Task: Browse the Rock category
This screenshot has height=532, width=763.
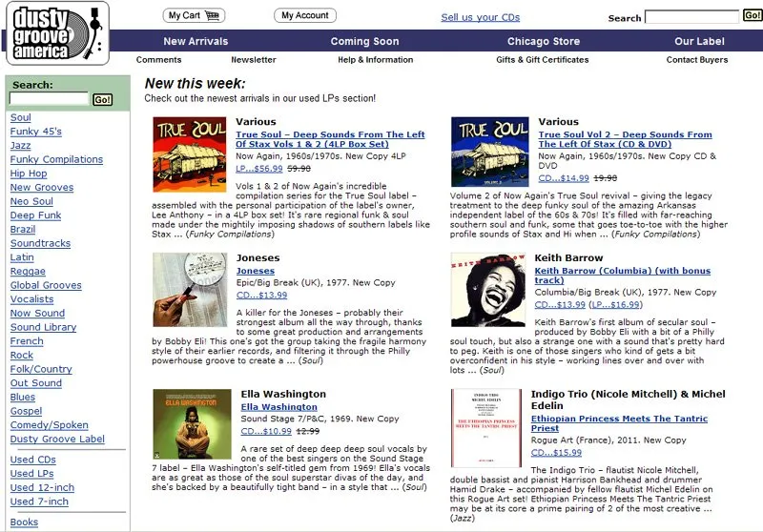Action: [x=22, y=356]
